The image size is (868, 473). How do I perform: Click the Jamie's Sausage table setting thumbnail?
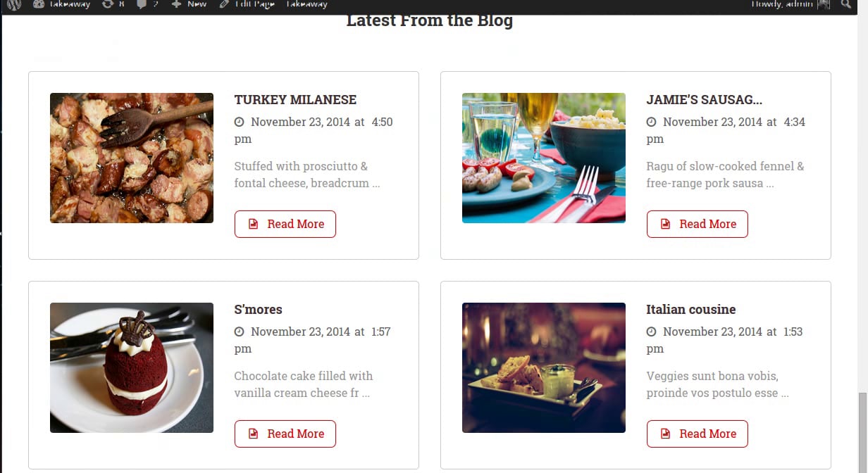pyautogui.click(x=544, y=158)
